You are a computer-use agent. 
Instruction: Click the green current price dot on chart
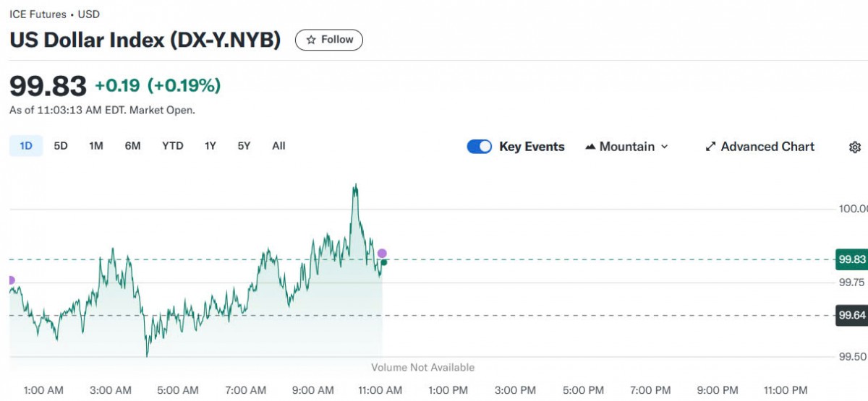383,262
